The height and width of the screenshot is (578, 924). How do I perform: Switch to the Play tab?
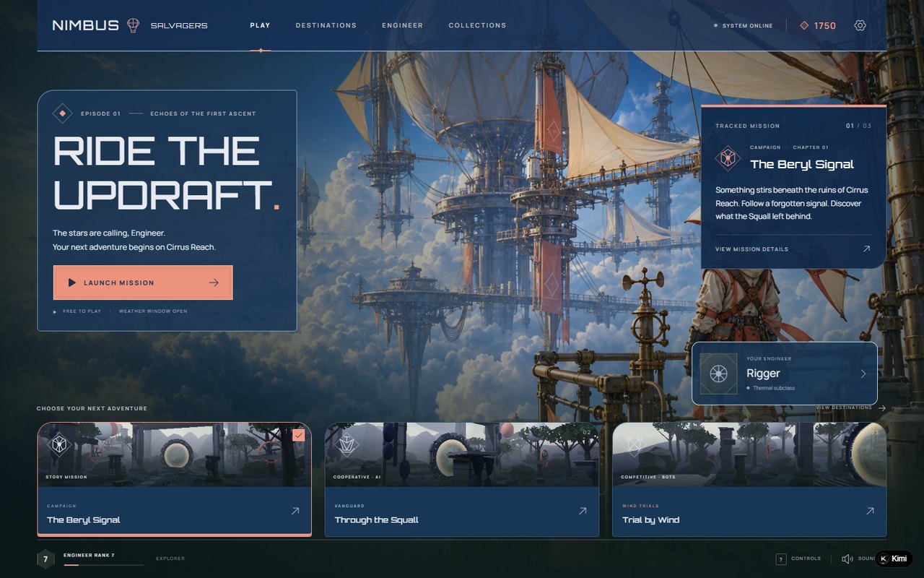(260, 25)
